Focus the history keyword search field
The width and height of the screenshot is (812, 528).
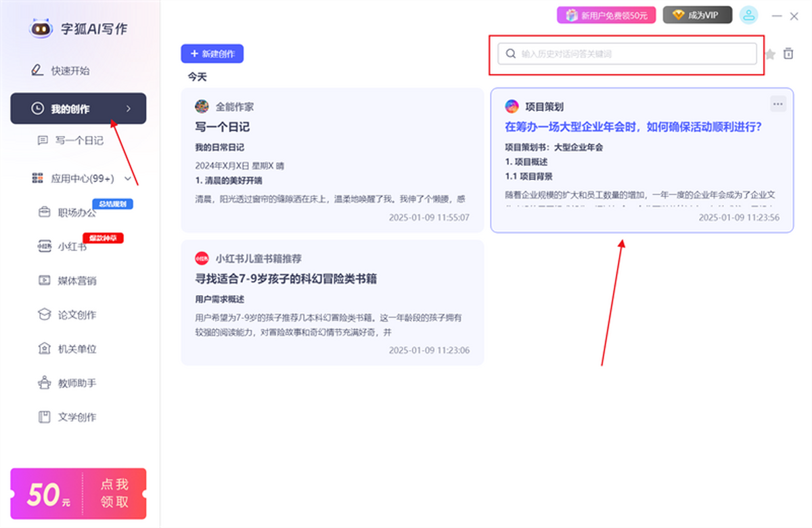tap(627, 53)
